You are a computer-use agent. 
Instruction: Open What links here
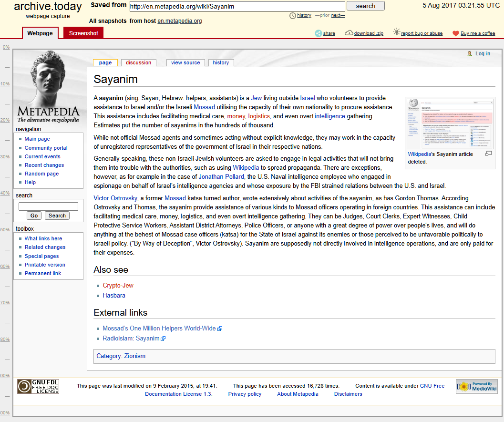pos(43,238)
